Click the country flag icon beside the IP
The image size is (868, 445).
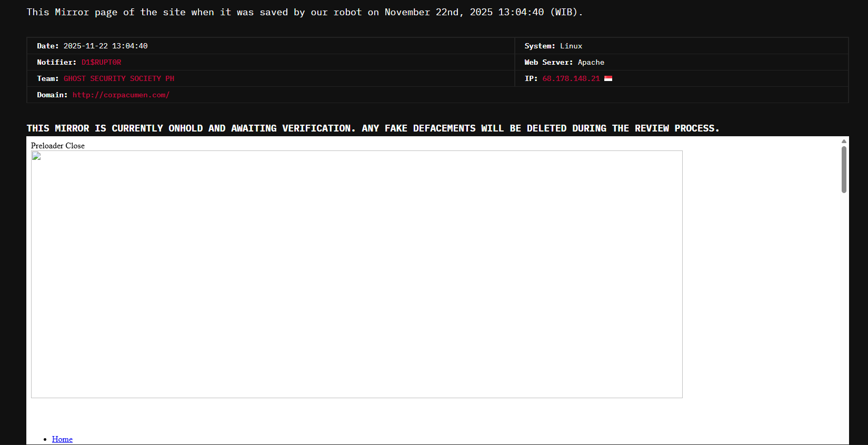608,78
